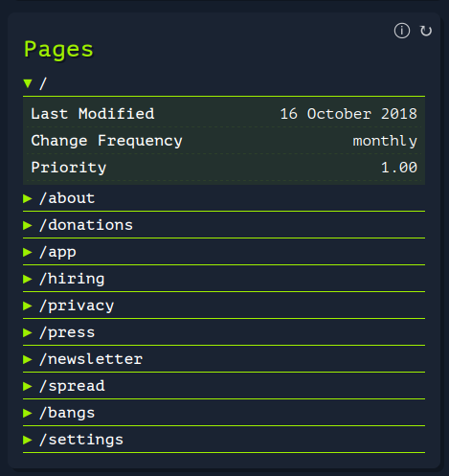Click the 1.00 priority value
This screenshot has height=476, width=449.
click(x=399, y=168)
